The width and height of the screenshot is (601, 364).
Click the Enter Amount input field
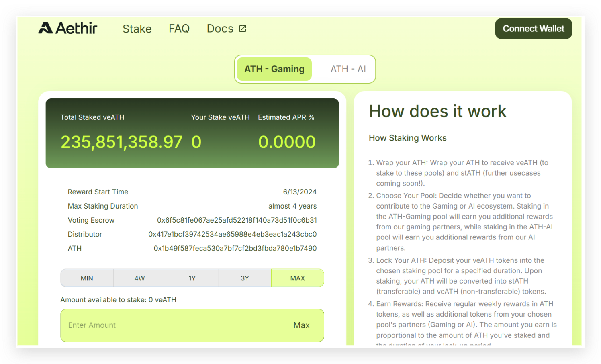[173, 325]
